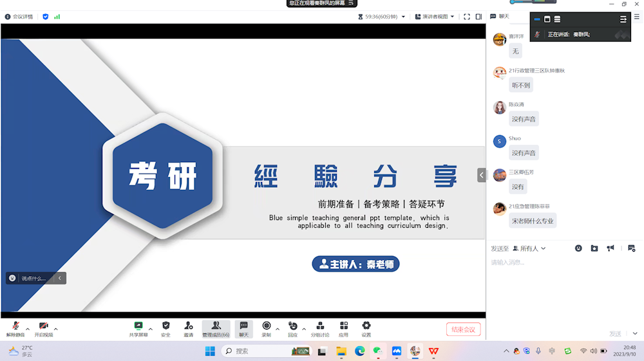The image size is (644, 361).
Task: Open 分组讨论 breakout rooms
Action: 320,329
